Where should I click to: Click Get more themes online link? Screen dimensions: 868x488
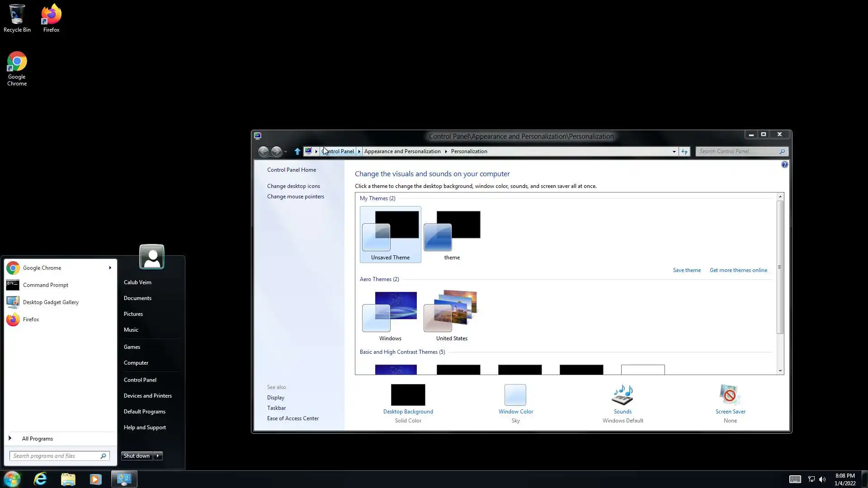pos(738,270)
